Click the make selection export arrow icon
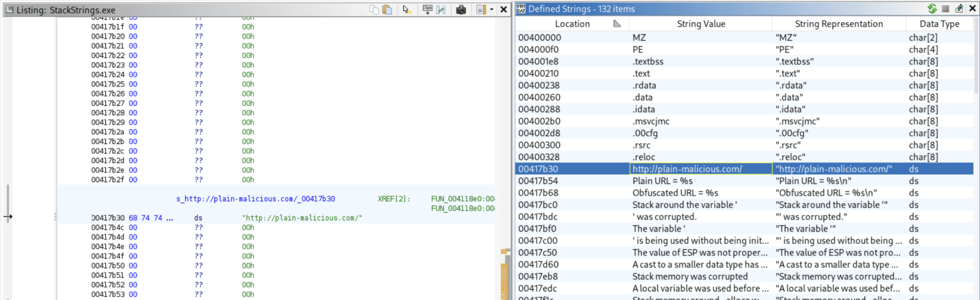Image resolution: width=980 pixels, height=300 pixels. tap(959, 9)
